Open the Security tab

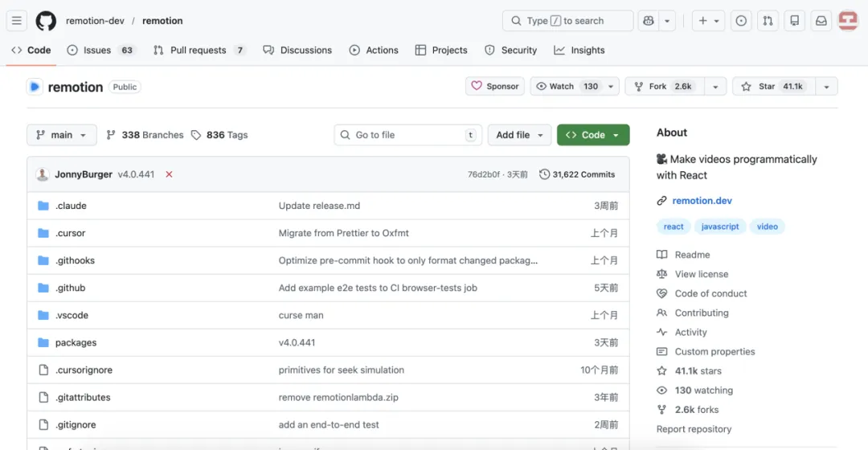click(510, 50)
